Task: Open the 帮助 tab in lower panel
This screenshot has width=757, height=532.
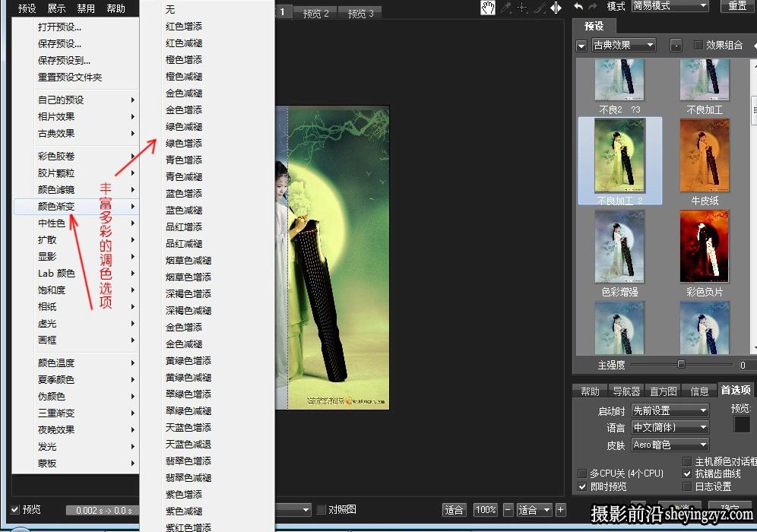Action: 590,391
